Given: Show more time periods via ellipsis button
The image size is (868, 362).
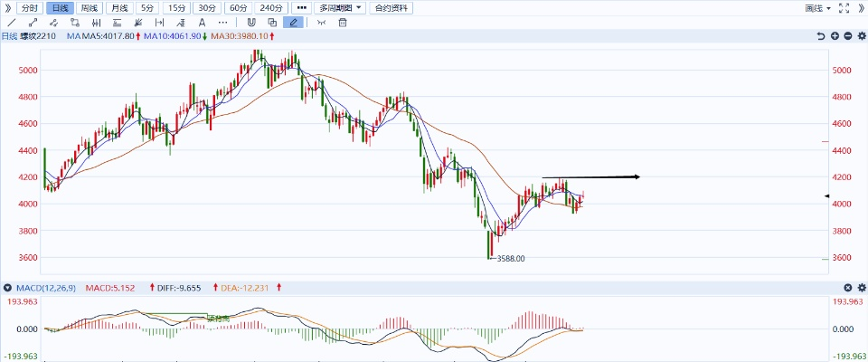Looking at the screenshot, I should [x=300, y=8].
